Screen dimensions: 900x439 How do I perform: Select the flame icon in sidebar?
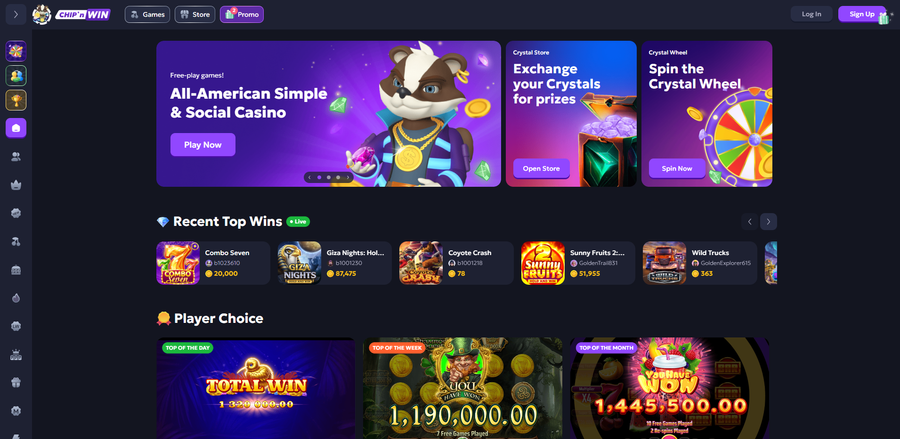point(16,298)
